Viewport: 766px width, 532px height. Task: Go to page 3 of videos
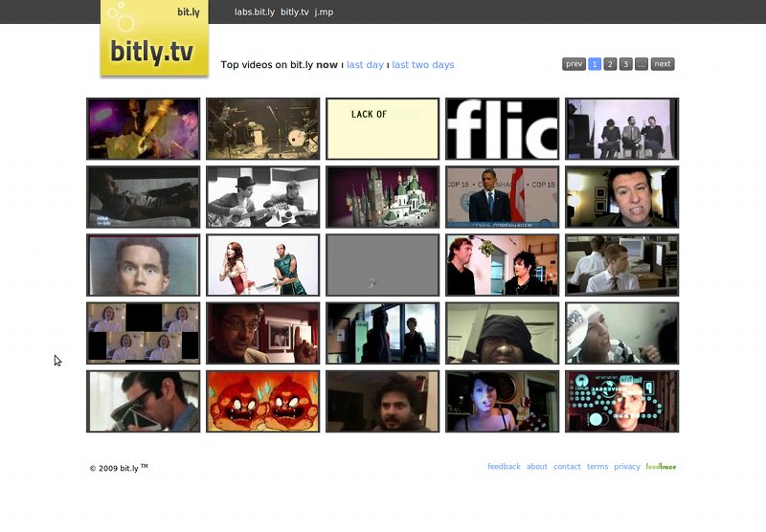coord(626,64)
